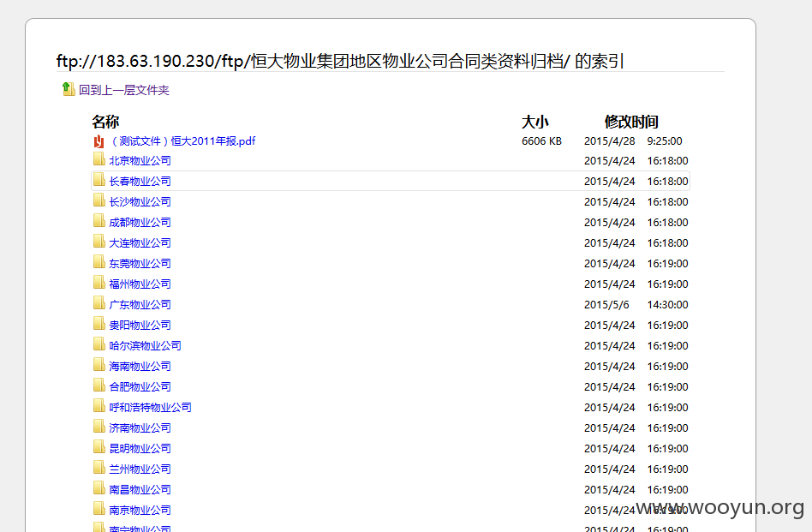Select the 16:19:00 time for 东莞物业公司

[x=667, y=263]
